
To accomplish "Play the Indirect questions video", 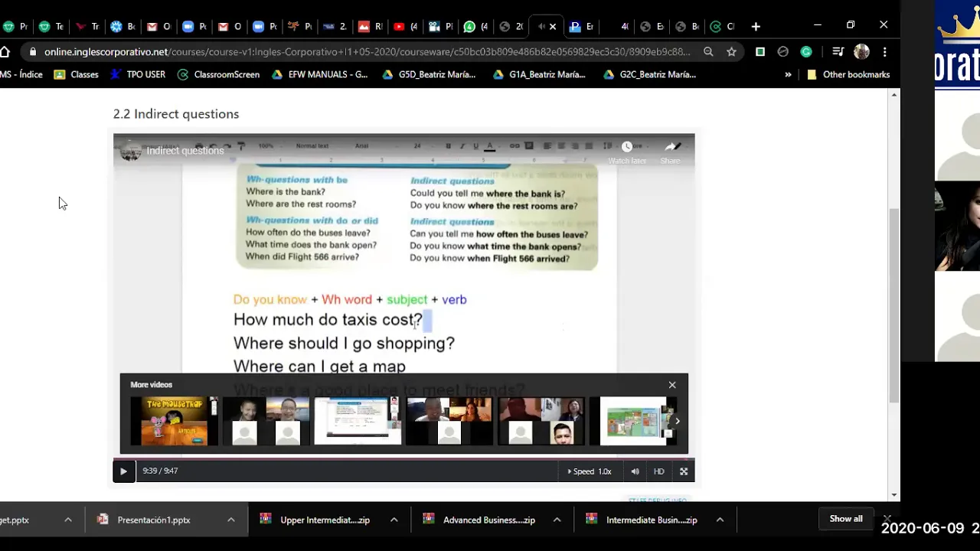I will pyautogui.click(x=123, y=471).
